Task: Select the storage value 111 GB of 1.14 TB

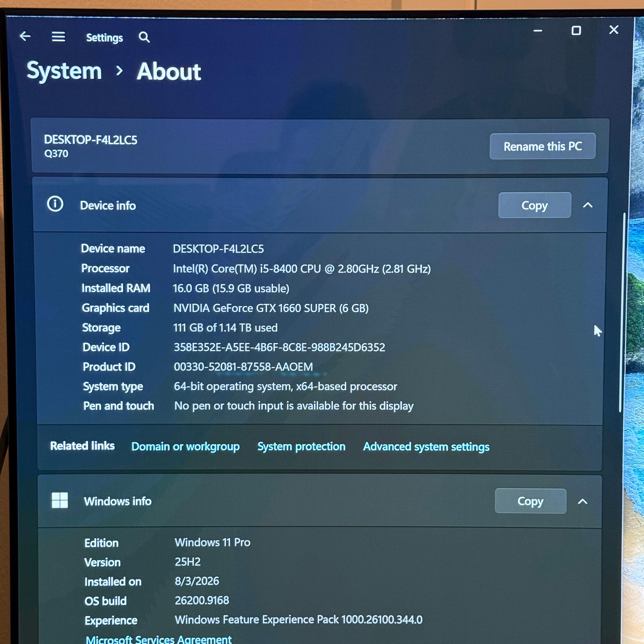Action: click(x=225, y=328)
